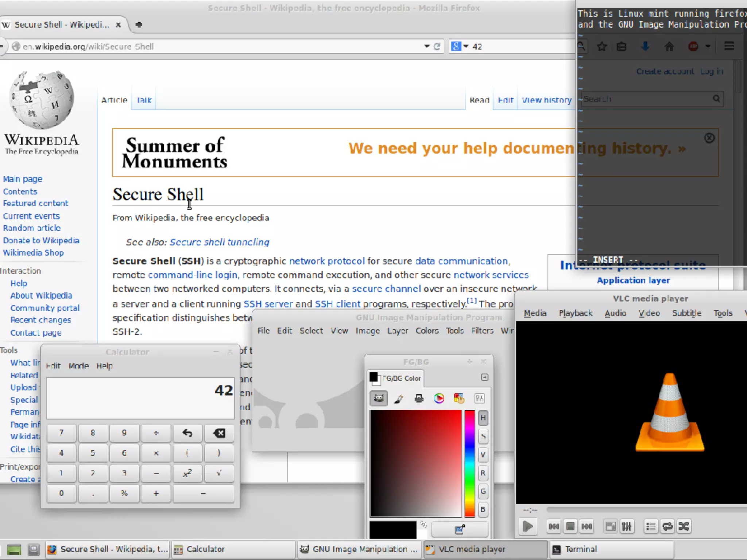Toggle VLC shuffle random mode

point(684,526)
